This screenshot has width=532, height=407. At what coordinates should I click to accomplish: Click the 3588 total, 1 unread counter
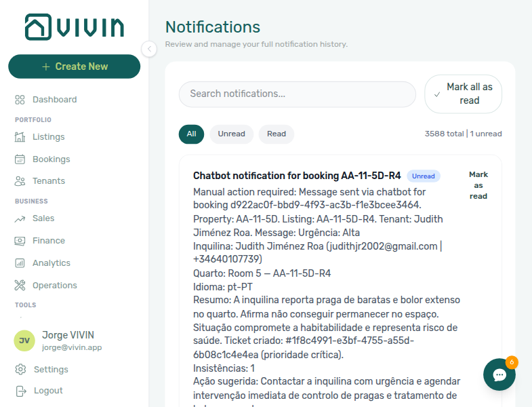(x=463, y=134)
